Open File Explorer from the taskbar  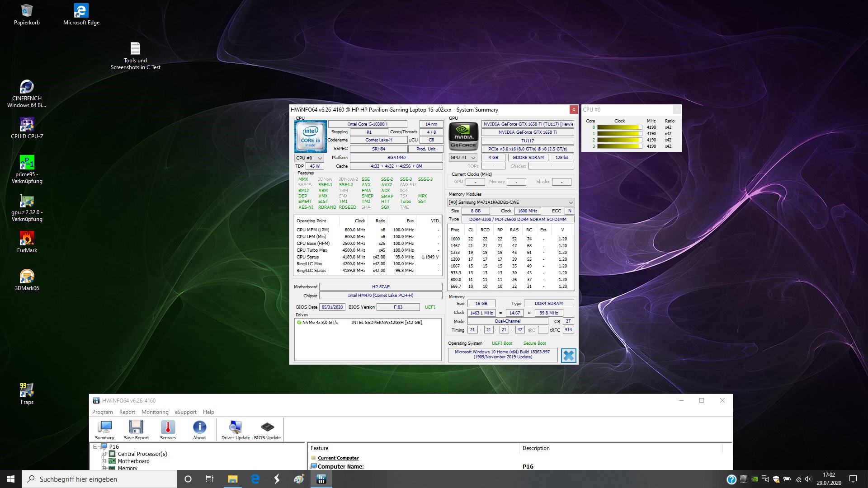[232, 479]
